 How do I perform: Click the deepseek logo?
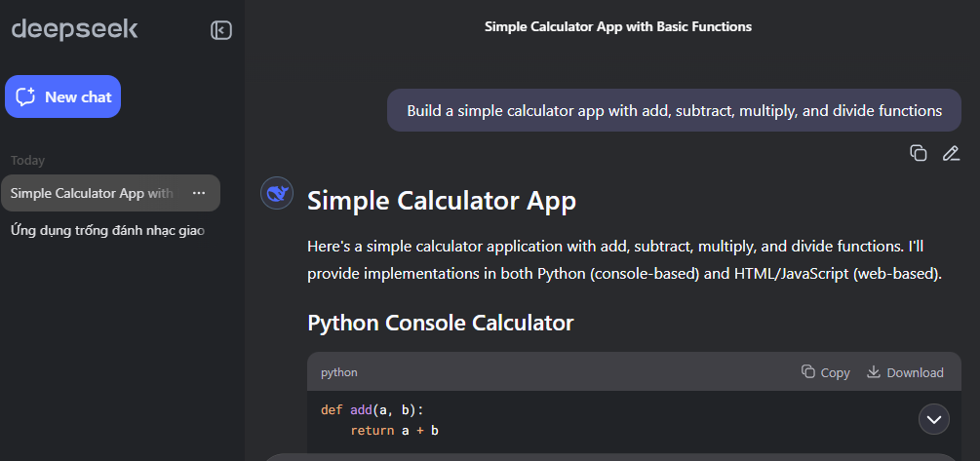point(74,29)
